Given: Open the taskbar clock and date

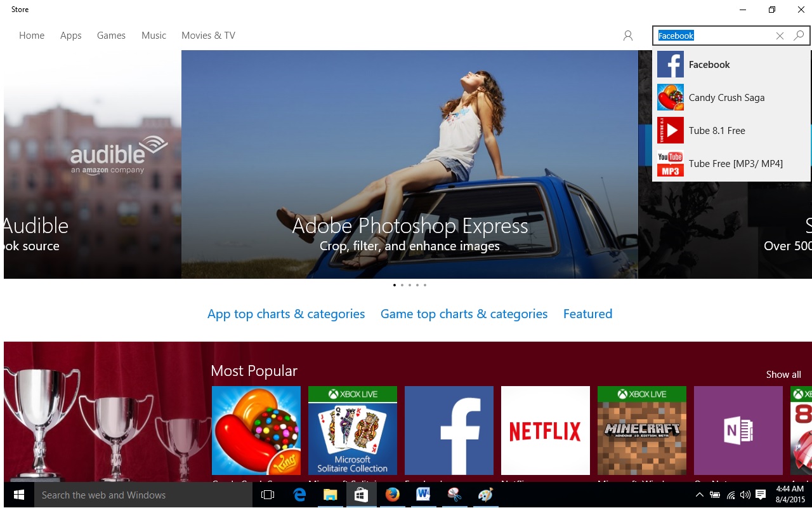Looking at the screenshot, I should [789, 495].
